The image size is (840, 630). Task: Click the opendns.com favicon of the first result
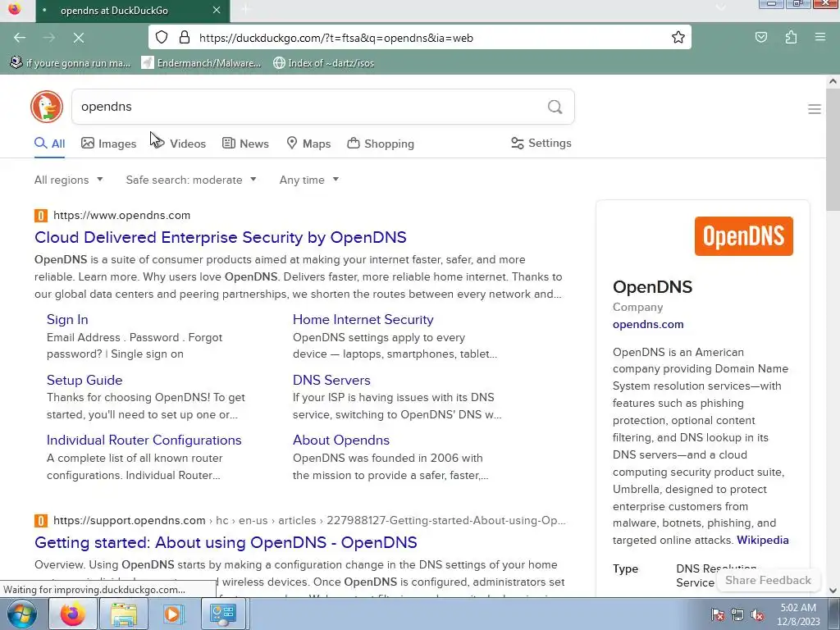[41, 216]
